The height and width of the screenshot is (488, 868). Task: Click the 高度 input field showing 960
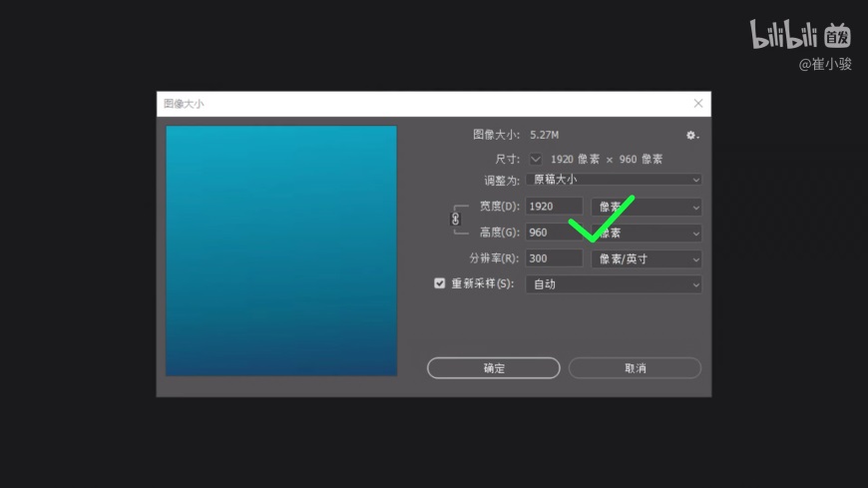click(x=554, y=233)
